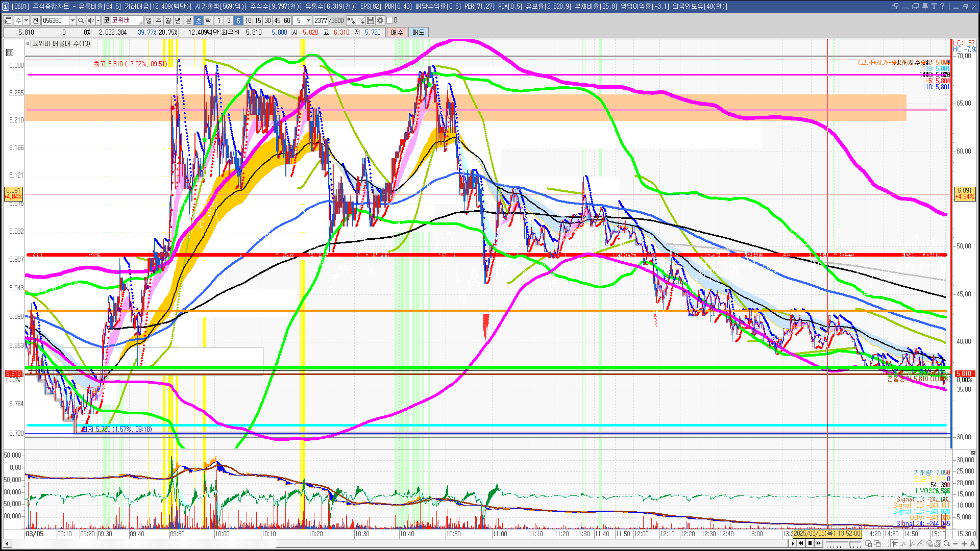Open chart settings gear icon

coord(380,20)
